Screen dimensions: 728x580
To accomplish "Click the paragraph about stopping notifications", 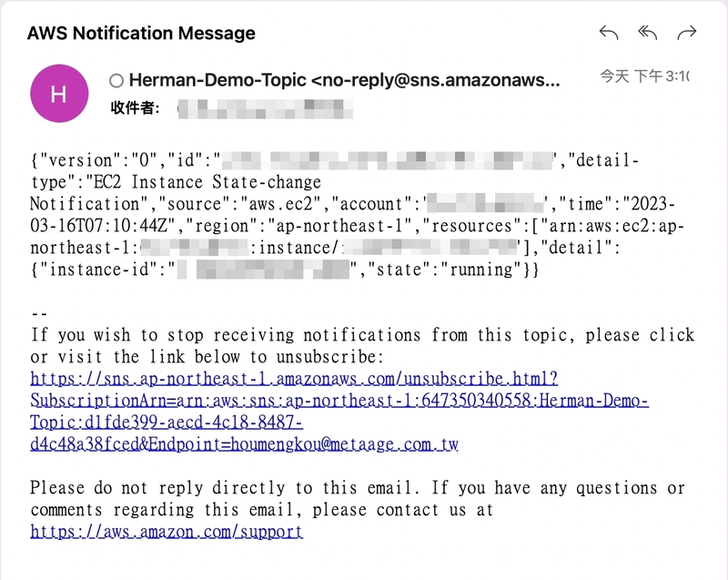I will (362, 345).
